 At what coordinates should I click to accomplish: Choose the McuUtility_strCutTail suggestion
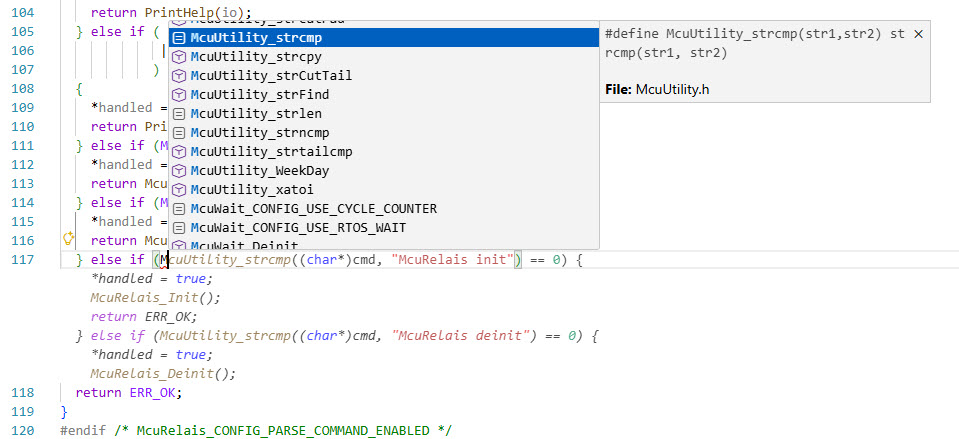click(270, 75)
